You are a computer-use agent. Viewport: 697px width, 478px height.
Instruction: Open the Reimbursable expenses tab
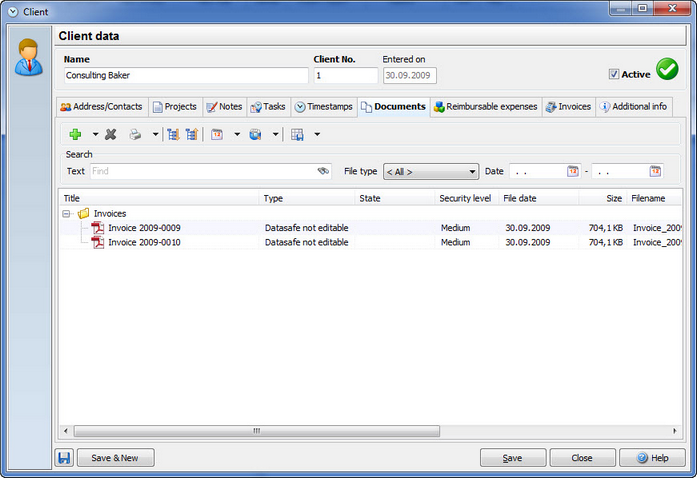pos(486,107)
